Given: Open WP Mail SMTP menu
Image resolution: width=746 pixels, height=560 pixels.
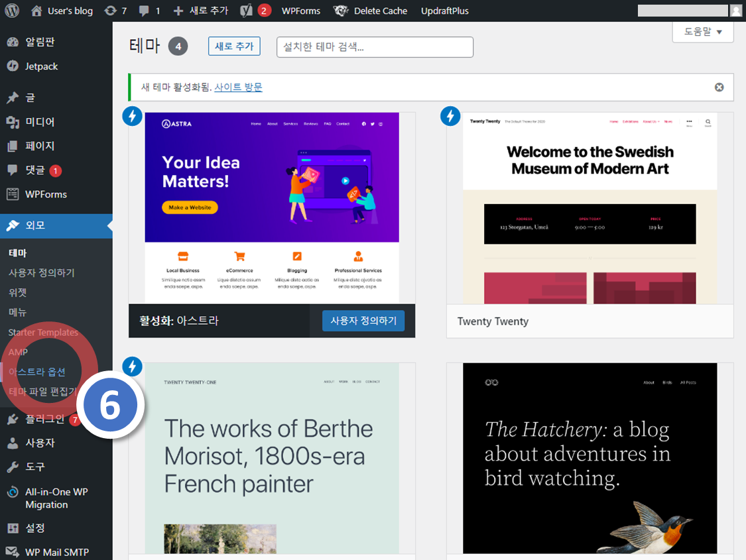Looking at the screenshot, I should [x=56, y=552].
